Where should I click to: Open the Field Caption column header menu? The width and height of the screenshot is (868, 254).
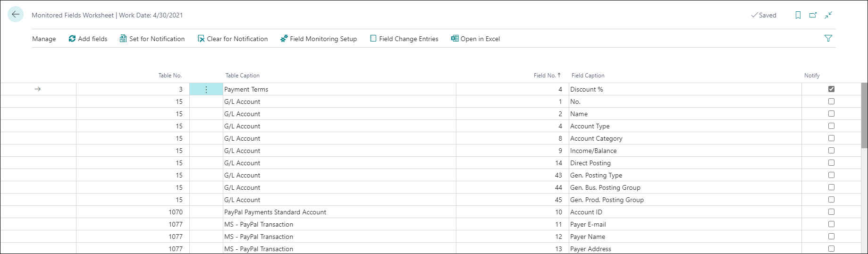[x=588, y=76]
